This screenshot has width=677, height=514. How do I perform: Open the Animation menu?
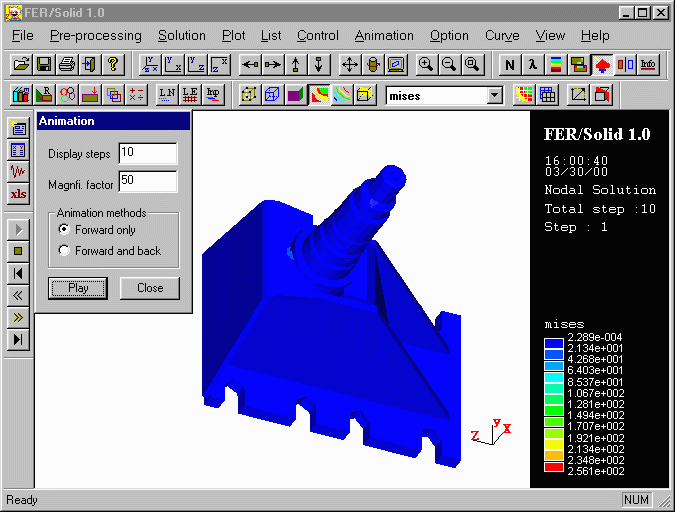(384, 35)
